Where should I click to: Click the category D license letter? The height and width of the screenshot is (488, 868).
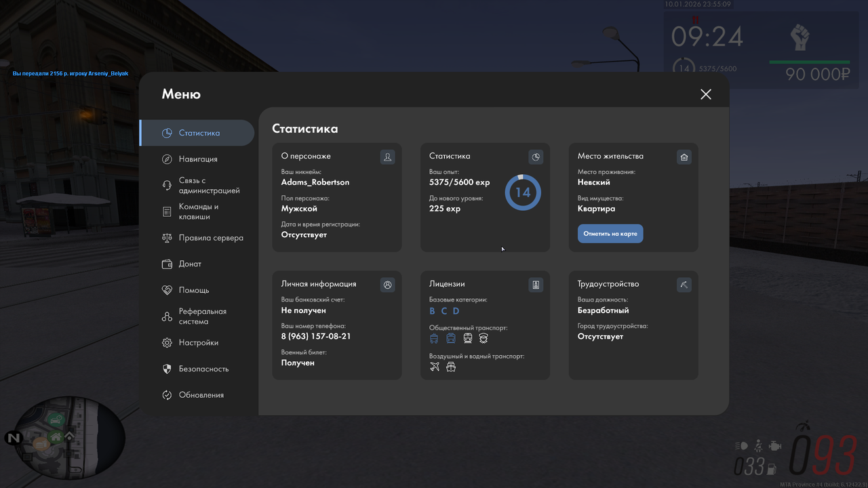(x=456, y=311)
